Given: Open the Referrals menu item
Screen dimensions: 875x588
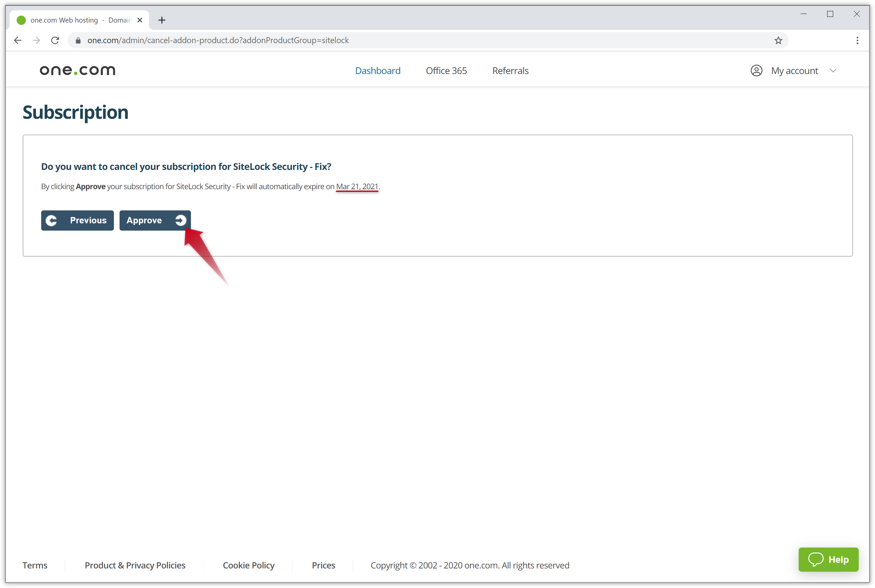Looking at the screenshot, I should [510, 70].
